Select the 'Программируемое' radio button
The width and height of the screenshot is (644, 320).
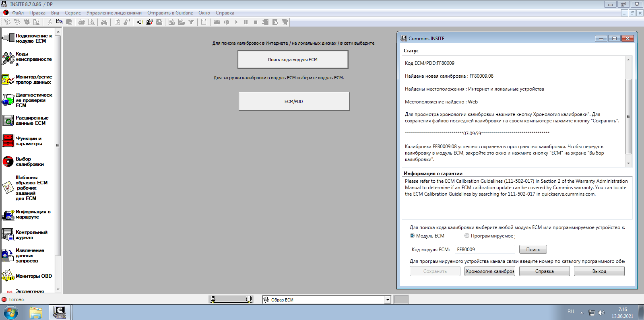coord(467,236)
